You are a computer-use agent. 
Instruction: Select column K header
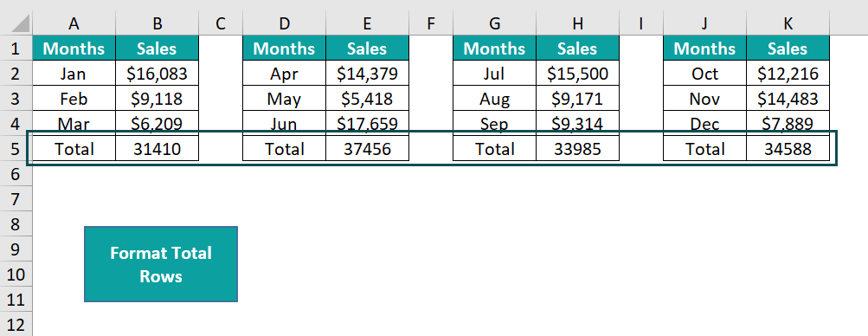point(788,23)
